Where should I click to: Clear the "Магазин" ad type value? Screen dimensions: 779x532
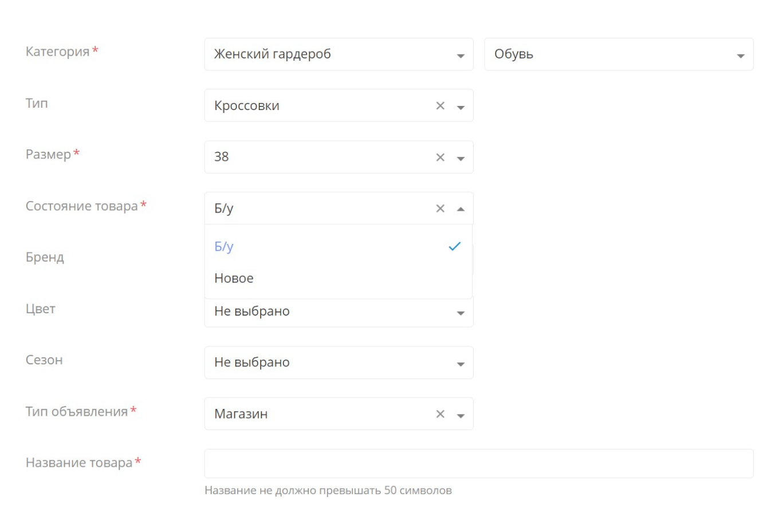[440, 413]
